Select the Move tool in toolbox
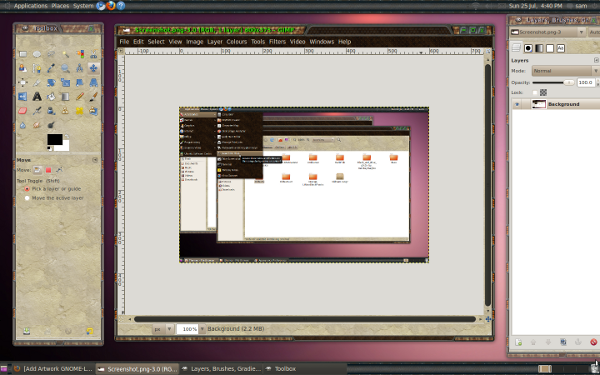This screenshot has width=600, height=375. pyautogui.click(x=94, y=68)
